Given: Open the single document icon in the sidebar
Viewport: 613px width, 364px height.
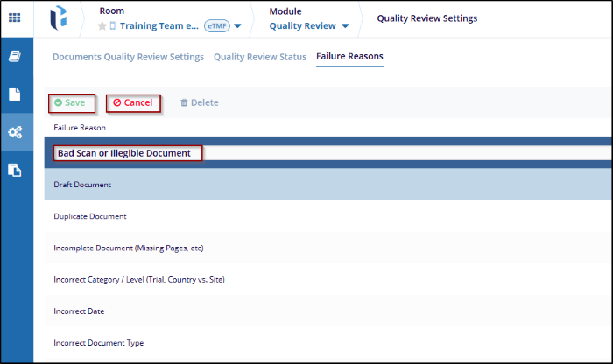Looking at the screenshot, I should click(x=15, y=94).
